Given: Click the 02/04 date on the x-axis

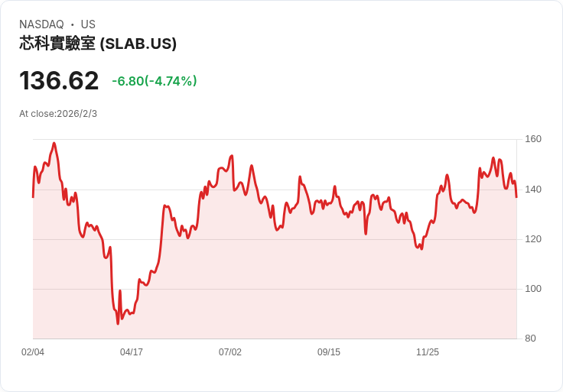Looking at the screenshot, I should 33,352.
